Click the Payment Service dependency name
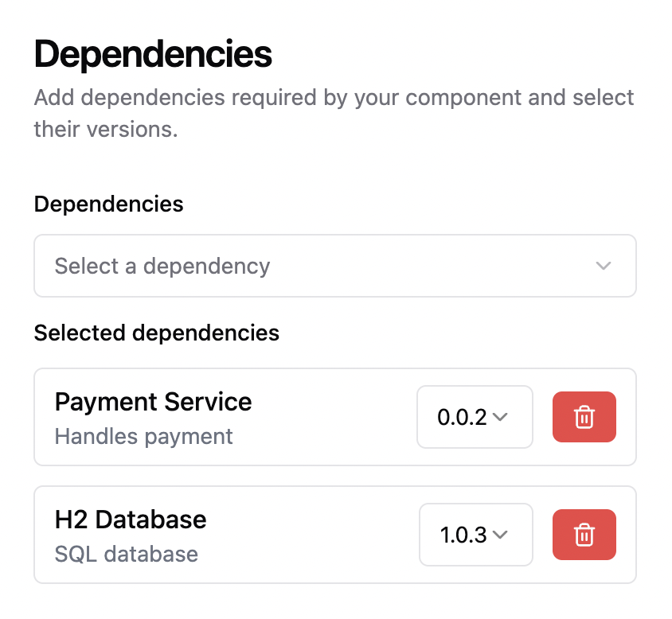The image size is (672, 619). coord(154,403)
